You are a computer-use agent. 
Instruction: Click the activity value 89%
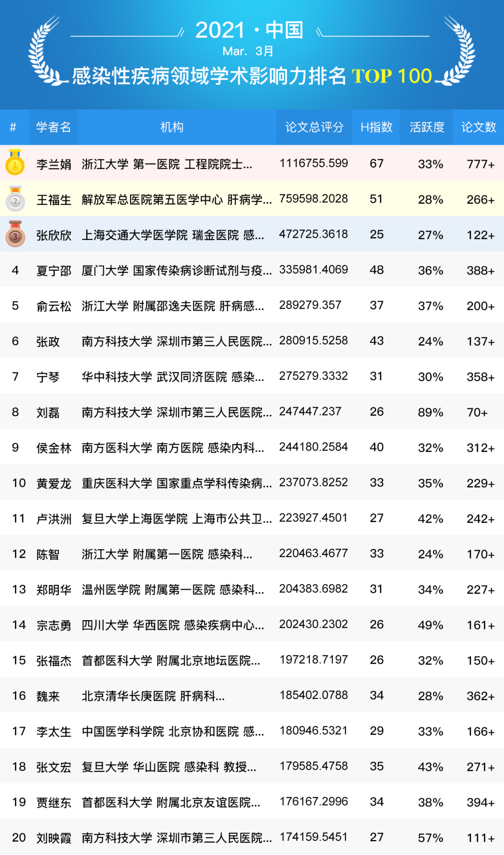(431, 413)
